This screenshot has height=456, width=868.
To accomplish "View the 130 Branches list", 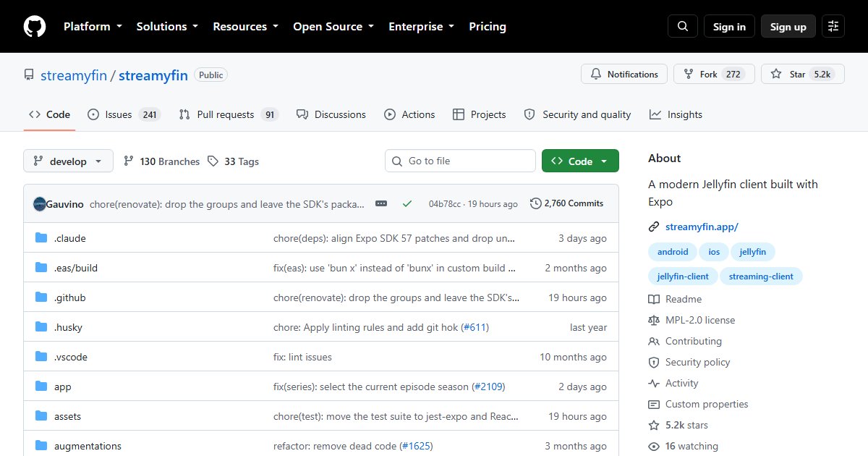I will tap(161, 161).
